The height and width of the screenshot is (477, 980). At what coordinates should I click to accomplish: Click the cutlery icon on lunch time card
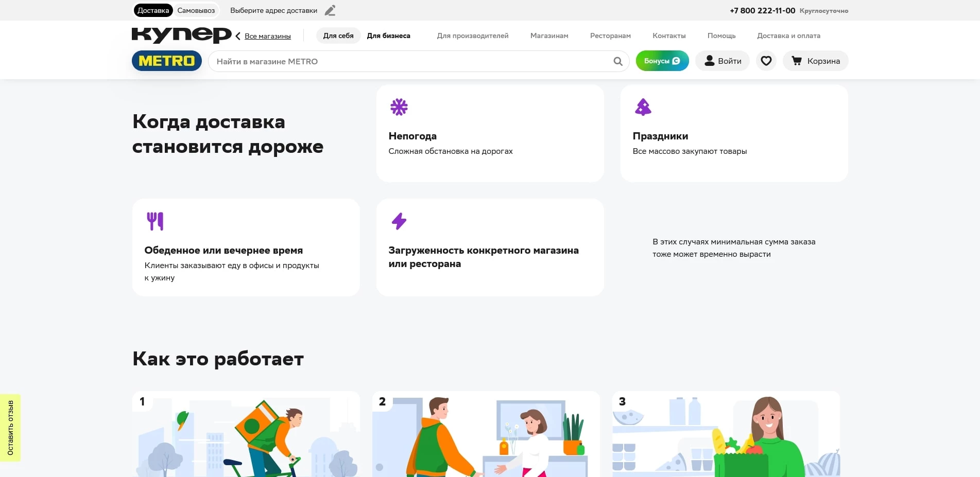[156, 220]
